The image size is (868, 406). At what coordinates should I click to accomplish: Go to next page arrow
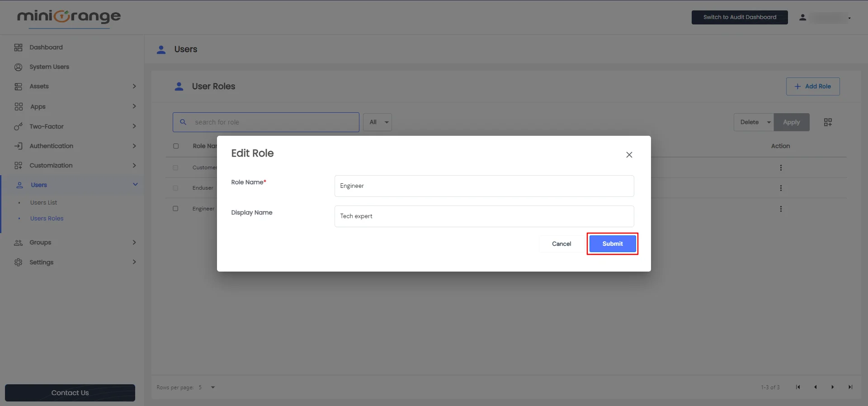832,387
